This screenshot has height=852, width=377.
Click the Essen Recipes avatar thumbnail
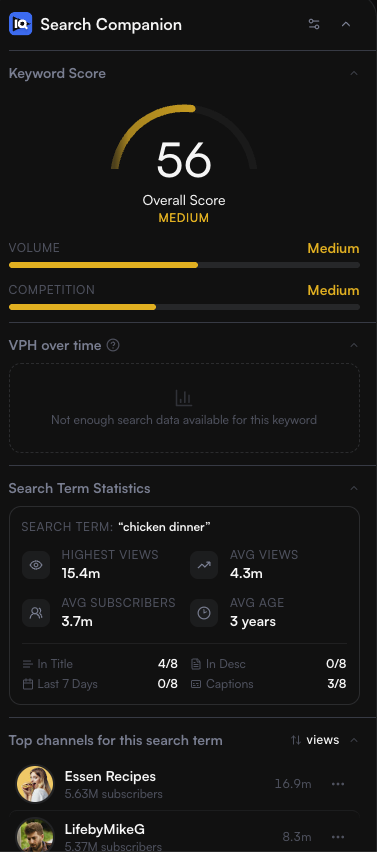click(35, 784)
